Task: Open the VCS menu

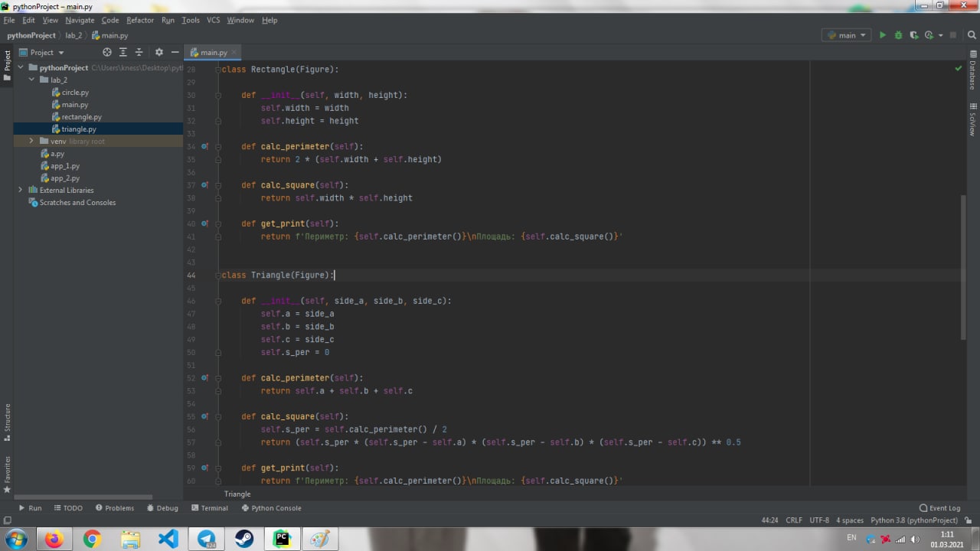Action: [213, 20]
